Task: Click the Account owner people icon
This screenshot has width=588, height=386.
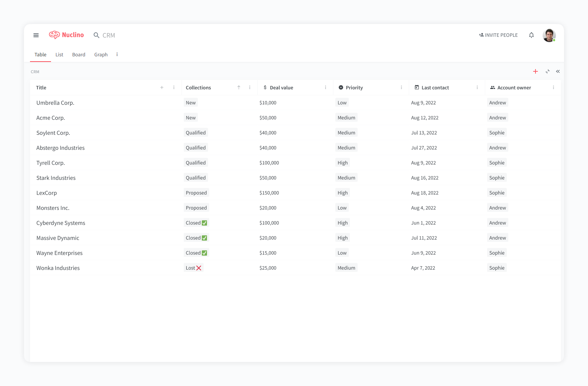Action: click(493, 87)
